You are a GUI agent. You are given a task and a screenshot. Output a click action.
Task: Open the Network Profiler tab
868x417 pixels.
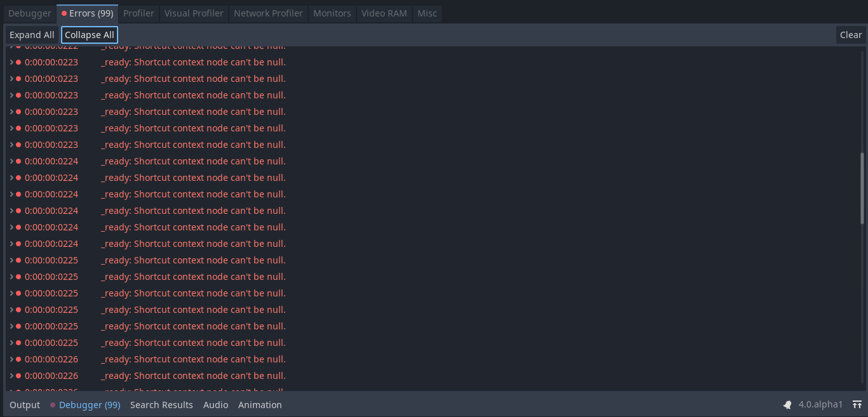click(x=268, y=13)
